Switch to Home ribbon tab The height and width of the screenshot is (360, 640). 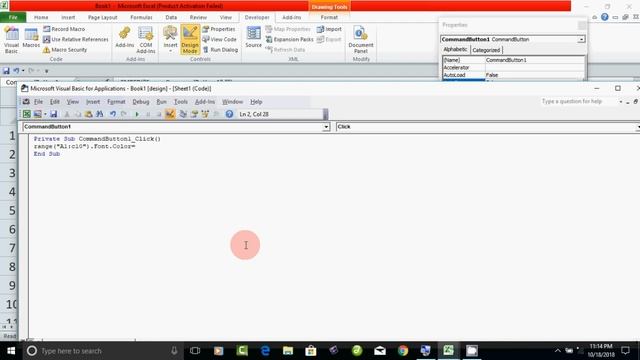[41, 17]
